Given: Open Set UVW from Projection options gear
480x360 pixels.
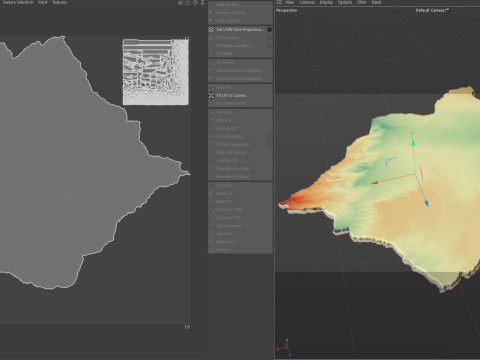Looking at the screenshot, I should pyautogui.click(x=269, y=30).
